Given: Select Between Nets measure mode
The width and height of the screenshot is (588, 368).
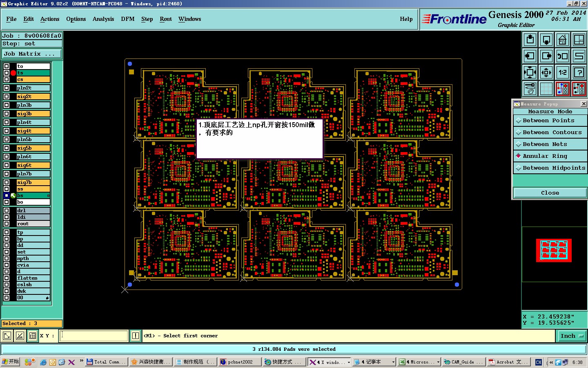Looking at the screenshot, I should click(550, 144).
